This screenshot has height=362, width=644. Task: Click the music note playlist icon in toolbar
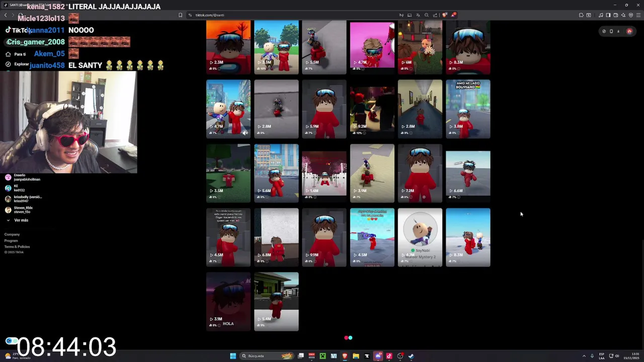point(601,15)
